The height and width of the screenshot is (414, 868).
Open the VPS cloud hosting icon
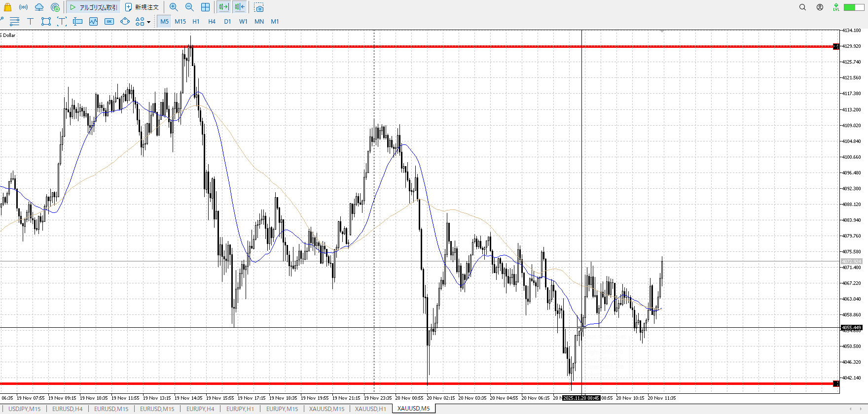tap(39, 7)
